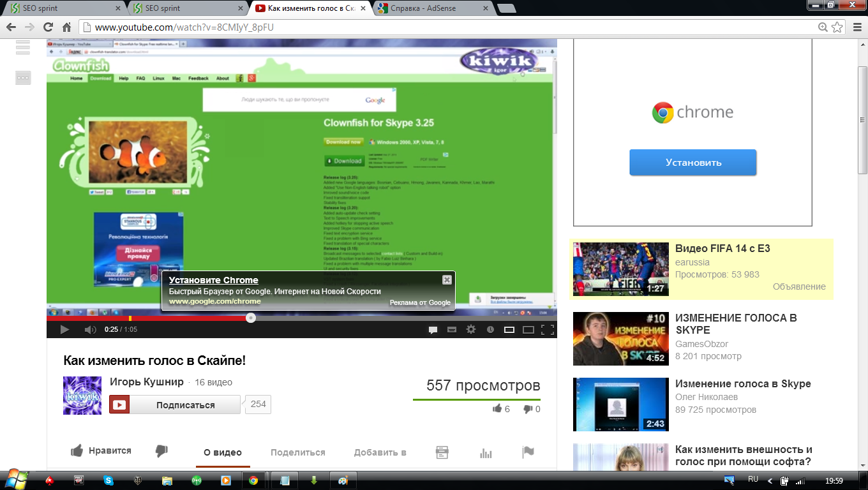868x490 pixels.
Task: Expand the YouTube sidebar ellipsis button
Action: 23,77
